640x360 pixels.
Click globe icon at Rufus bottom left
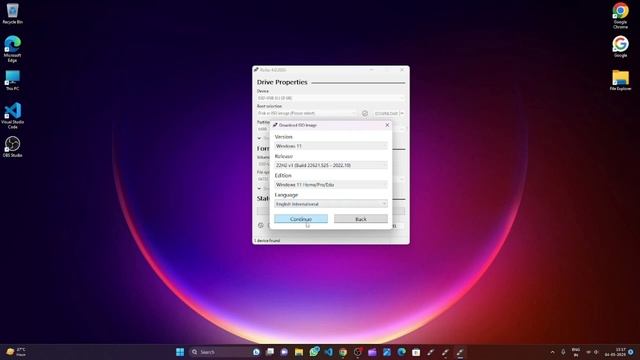point(261,225)
